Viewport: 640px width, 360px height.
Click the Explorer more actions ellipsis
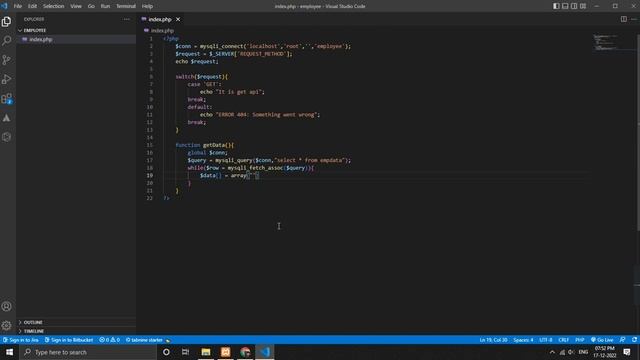pos(127,19)
